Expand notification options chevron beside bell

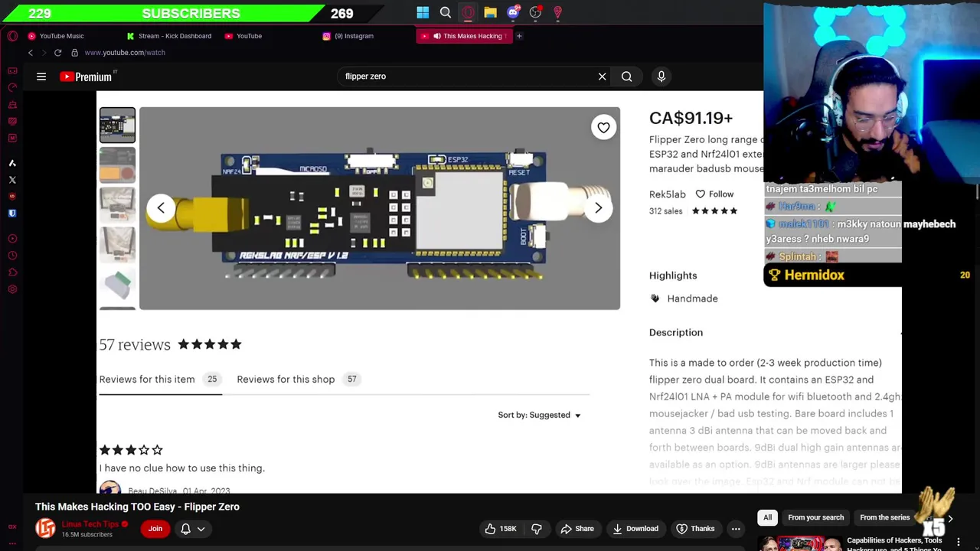click(x=201, y=529)
